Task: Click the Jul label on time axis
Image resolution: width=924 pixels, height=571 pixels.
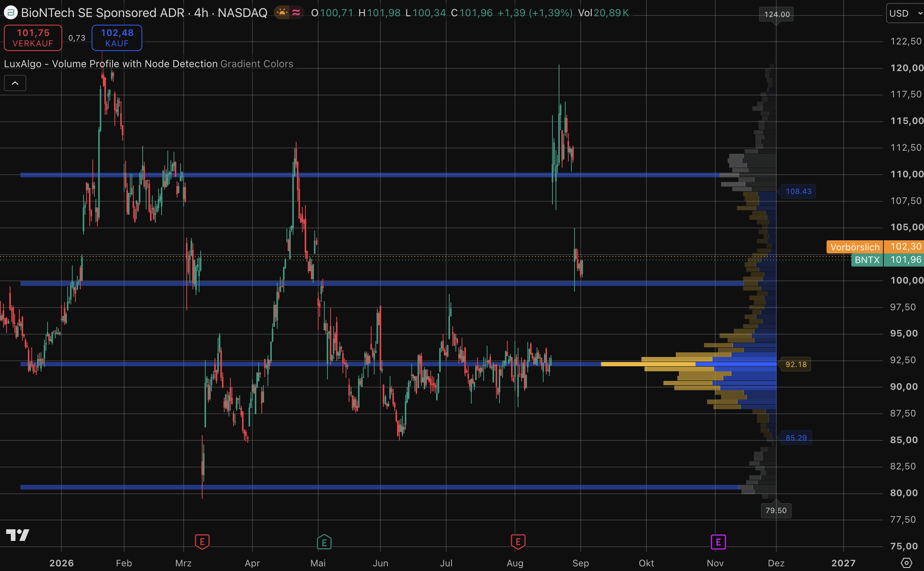Action: click(x=446, y=563)
